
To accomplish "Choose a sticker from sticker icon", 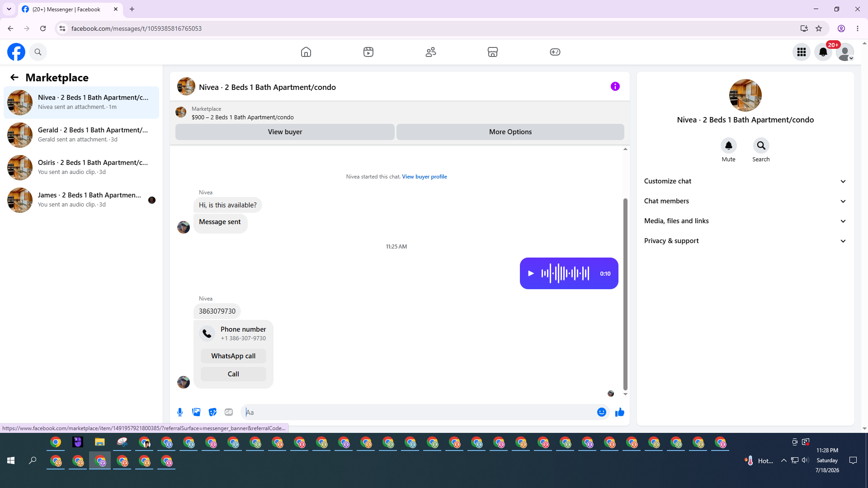I will pyautogui.click(x=212, y=412).
